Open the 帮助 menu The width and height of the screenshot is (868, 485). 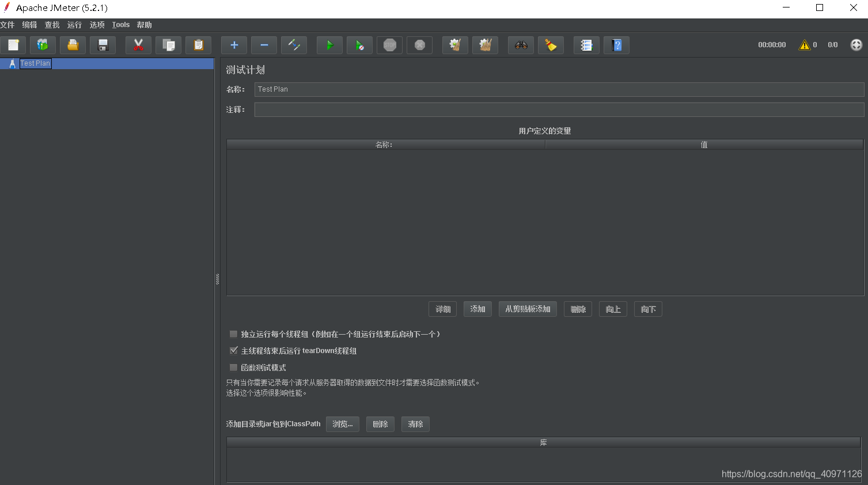click(144, 25)
